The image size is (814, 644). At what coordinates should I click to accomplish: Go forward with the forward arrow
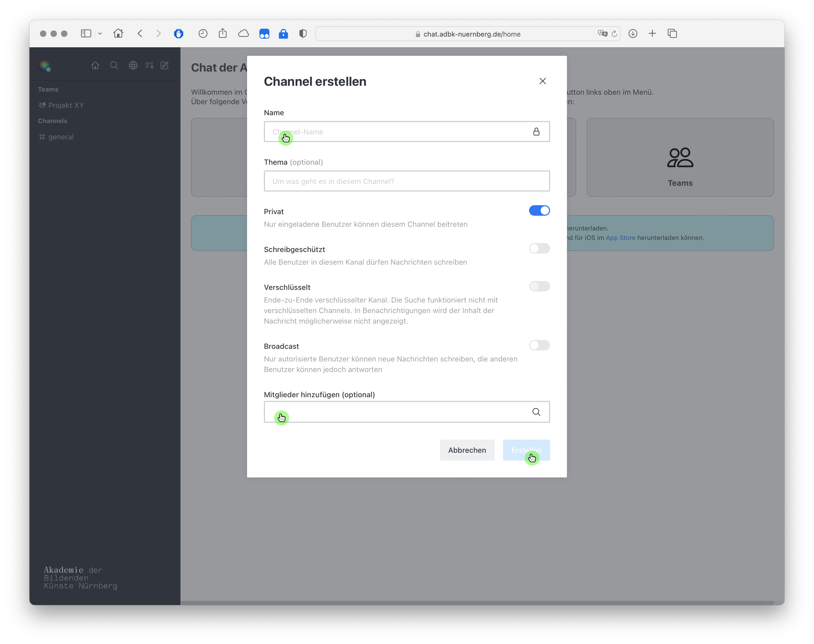(158, 34)
